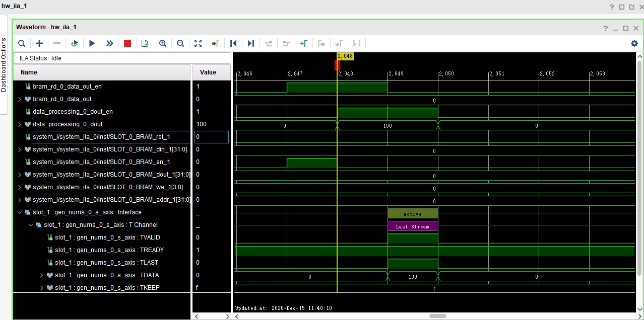Screen dimensions: 644x320
Task: Jump to the trigger position in waveform
Action: (215, 43)
